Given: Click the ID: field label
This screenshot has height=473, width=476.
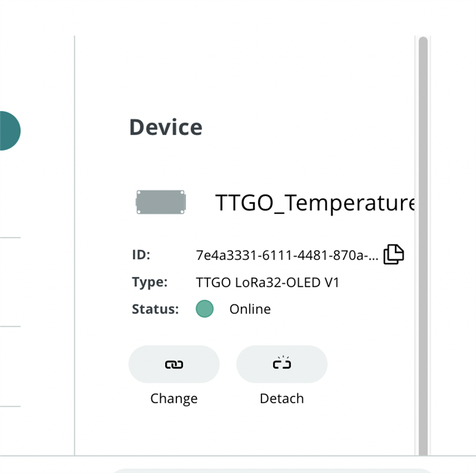Looking at the screenshot, I should [x=141, y=255].
